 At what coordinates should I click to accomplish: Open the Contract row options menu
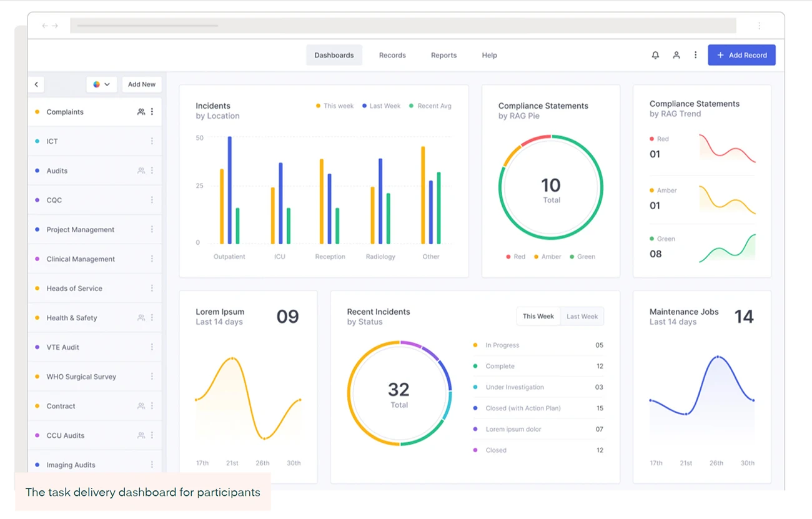click(x=152, y=406)
